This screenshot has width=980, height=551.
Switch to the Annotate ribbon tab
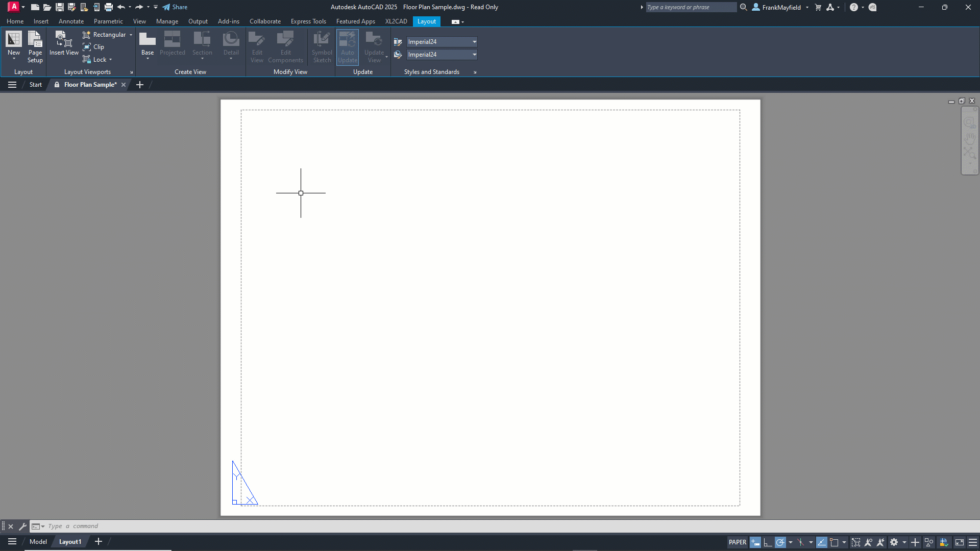[71, 21]
